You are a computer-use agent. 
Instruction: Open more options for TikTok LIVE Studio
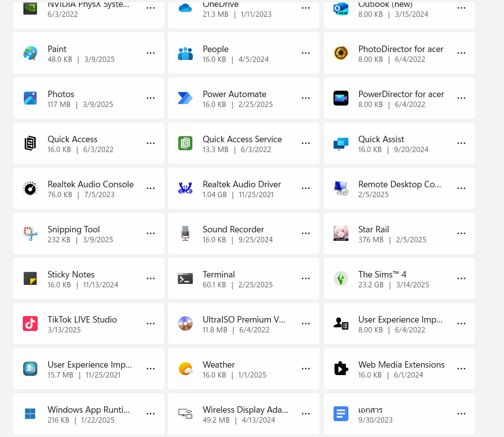[151, 324]
